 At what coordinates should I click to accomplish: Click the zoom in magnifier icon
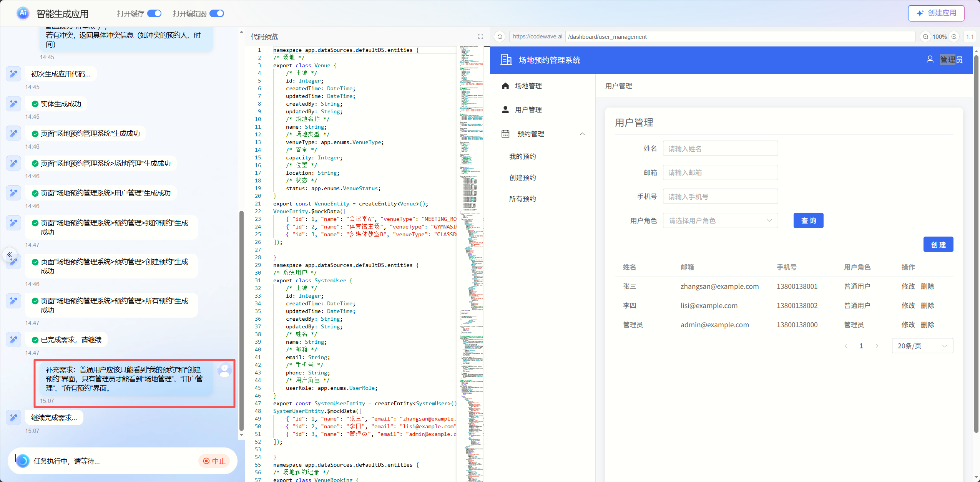[954, 37]
